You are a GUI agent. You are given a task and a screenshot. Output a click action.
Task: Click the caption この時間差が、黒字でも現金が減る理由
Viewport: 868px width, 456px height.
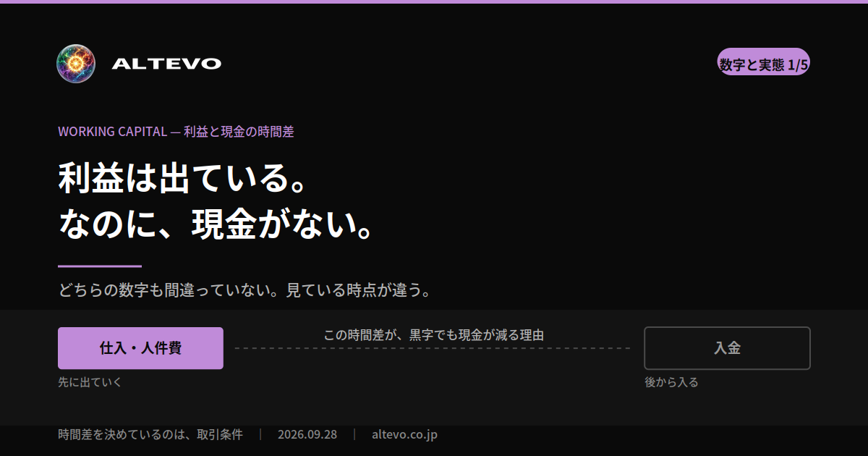pos(433,335)
